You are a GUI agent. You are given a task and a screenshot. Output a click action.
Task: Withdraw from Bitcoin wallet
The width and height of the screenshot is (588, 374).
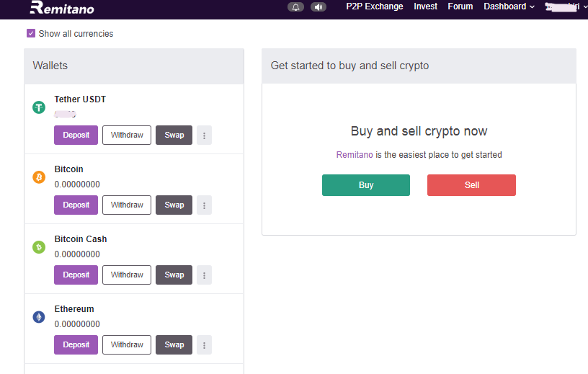click(x=127, y=205)
